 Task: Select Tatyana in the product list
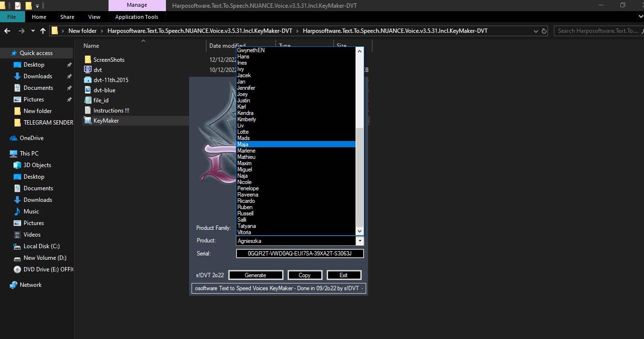[296, 226]
